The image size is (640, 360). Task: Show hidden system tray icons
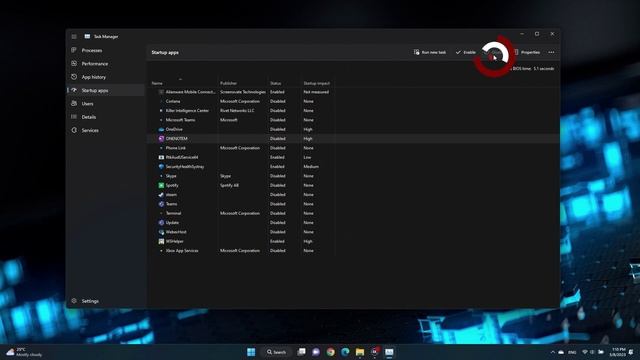(553, 352)
